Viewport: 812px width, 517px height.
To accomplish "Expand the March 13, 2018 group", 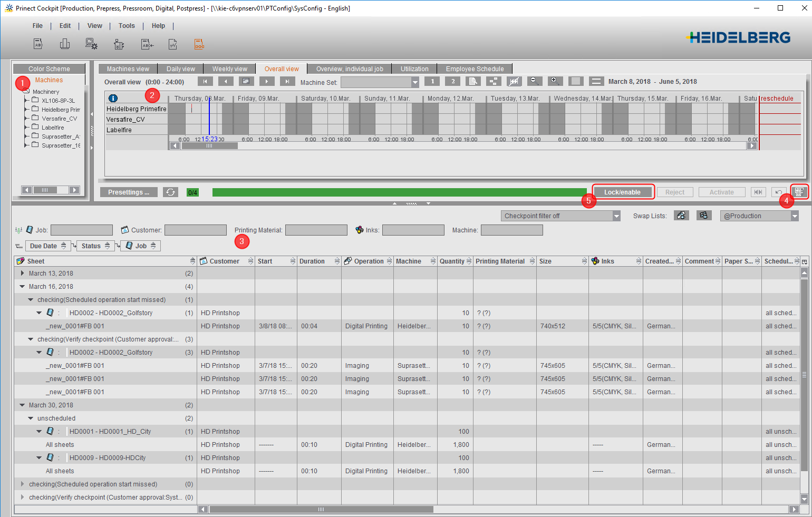I will coord(22,273).
